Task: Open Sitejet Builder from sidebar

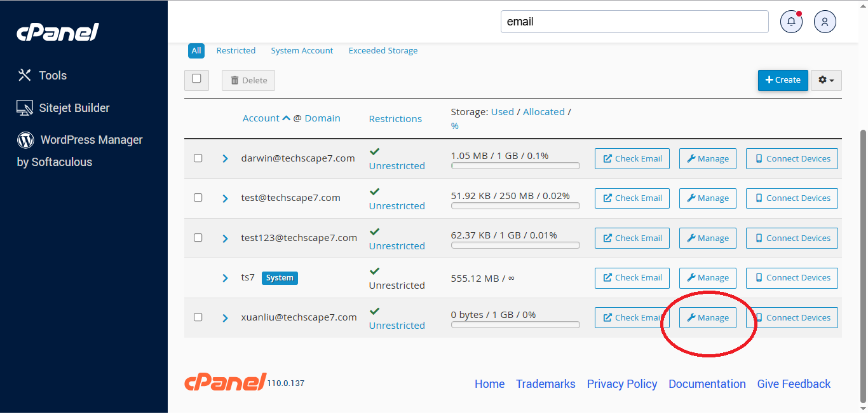Action: point(63,108)
